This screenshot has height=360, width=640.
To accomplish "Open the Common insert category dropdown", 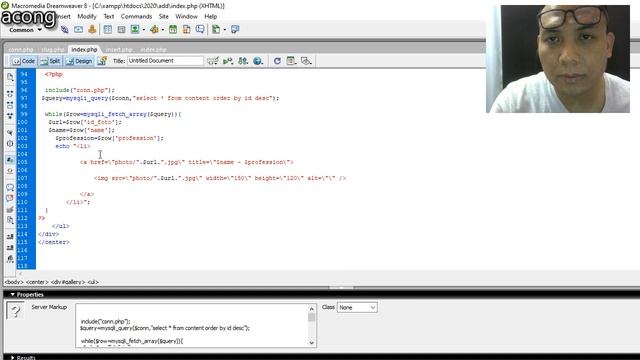I will point(25,30).
